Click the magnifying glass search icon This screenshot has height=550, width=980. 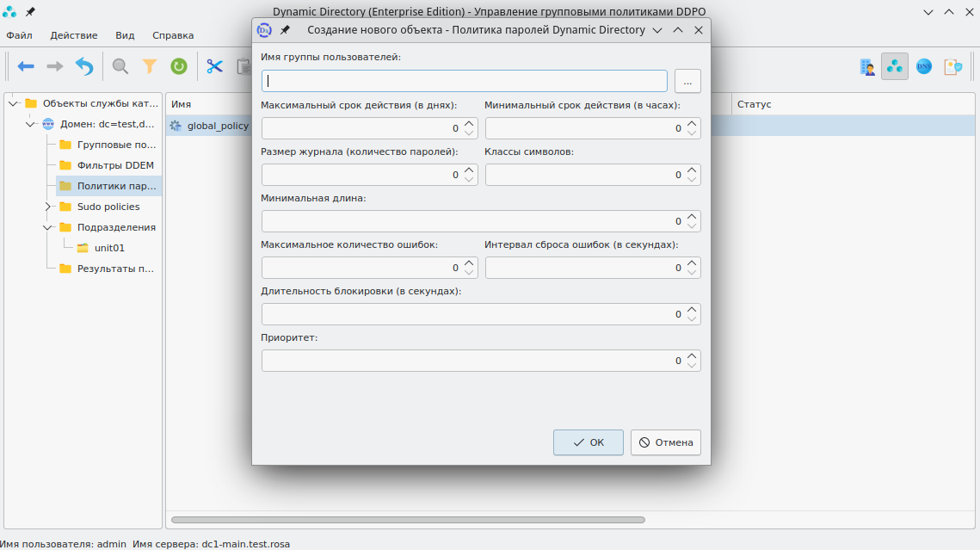[x=120, y=66]
